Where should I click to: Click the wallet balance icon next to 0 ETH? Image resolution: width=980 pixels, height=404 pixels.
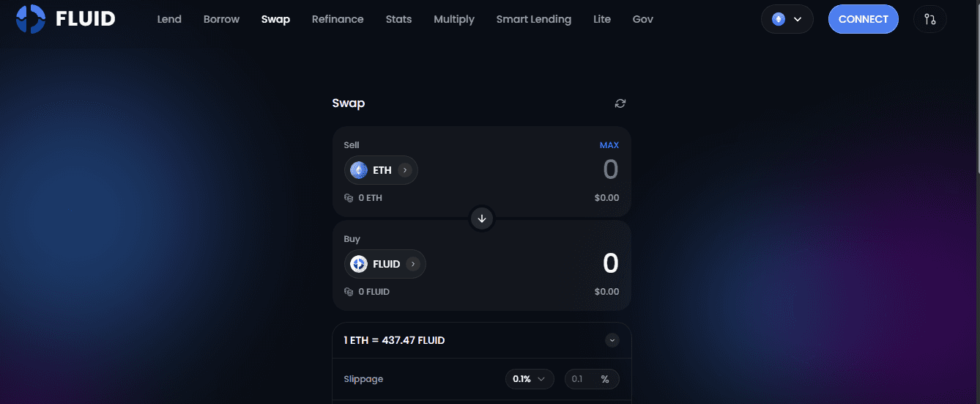click(x=349, y=198)
